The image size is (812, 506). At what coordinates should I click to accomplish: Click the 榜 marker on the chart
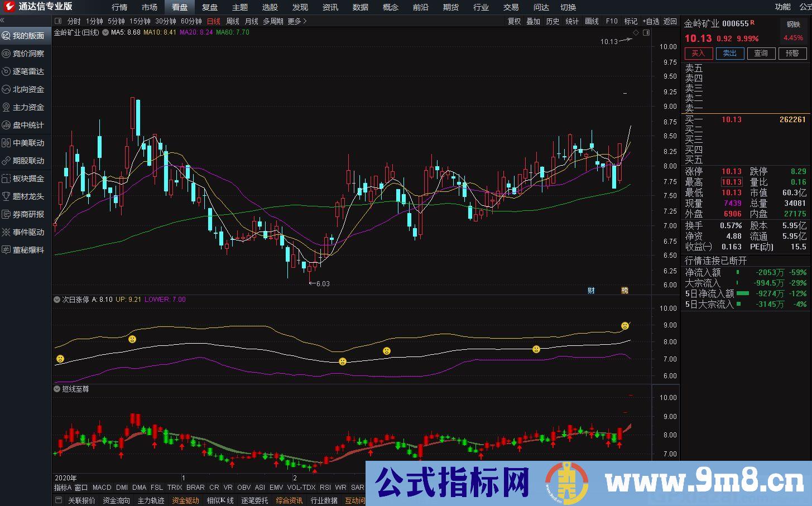pyautogui.click(x=624, y=290)
